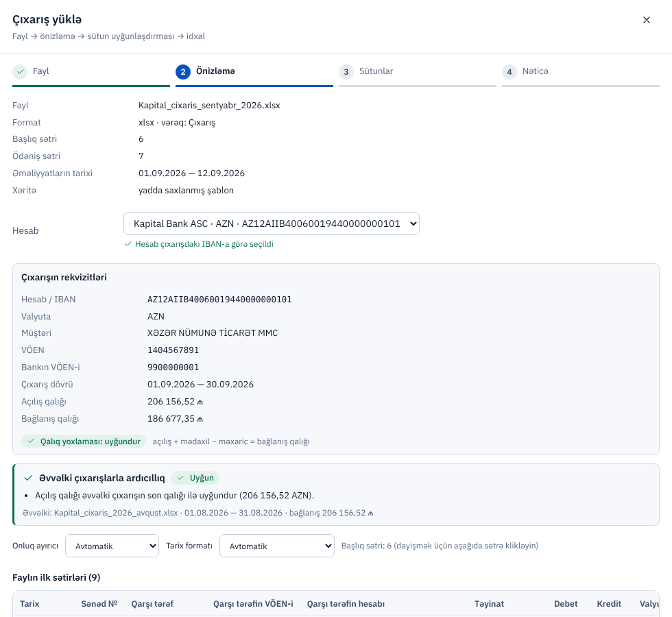Click the Qarşı tərəfin hesabı column header
The height and width of the screenshot is (617, 672).
pyautogui.click(x=346, y=604)
